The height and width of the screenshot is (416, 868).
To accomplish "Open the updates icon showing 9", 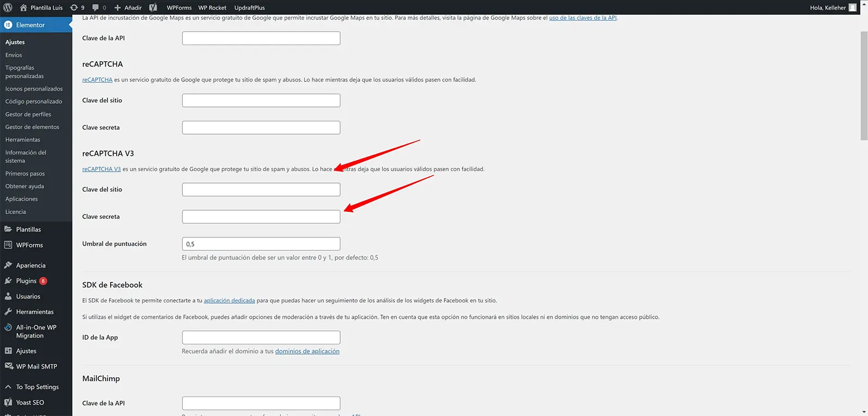I will tap(74, 8).
